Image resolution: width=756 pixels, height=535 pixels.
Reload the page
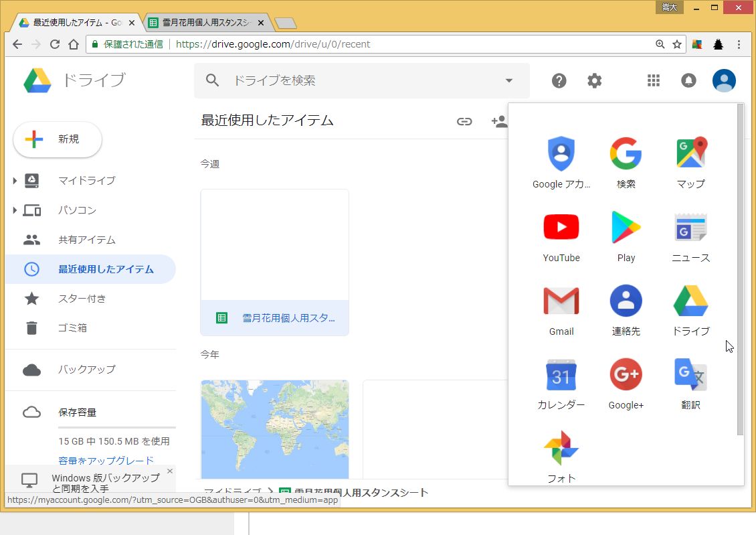[x=55, y=44]
